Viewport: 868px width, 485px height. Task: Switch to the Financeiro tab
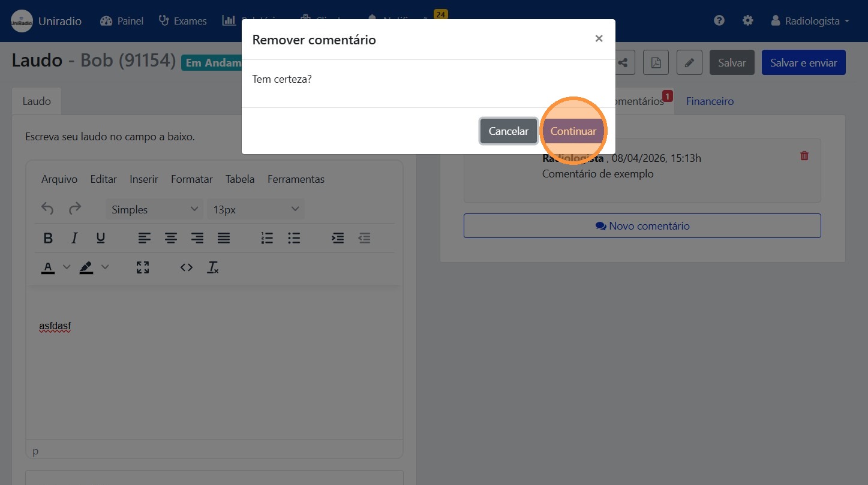[x=710, y=101]
